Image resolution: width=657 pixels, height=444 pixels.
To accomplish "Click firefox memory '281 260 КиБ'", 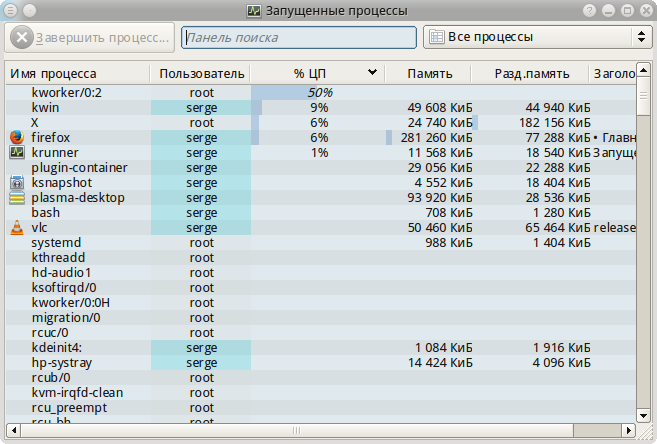I will (x=436, y=137).
